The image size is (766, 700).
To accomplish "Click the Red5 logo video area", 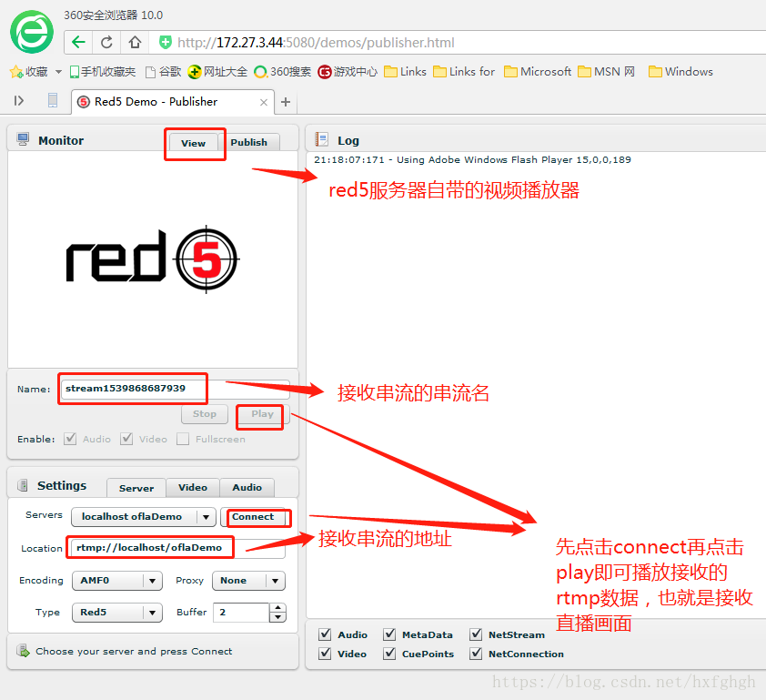I will tap(153, 259).
